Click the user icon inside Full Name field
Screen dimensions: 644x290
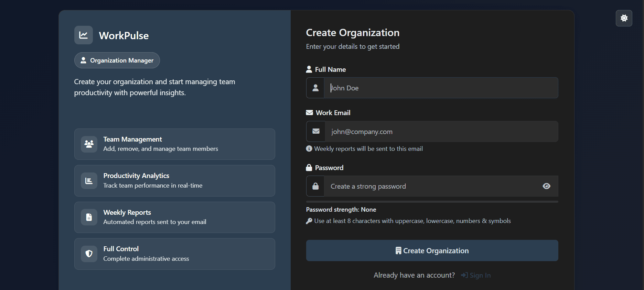pos(315,88)
